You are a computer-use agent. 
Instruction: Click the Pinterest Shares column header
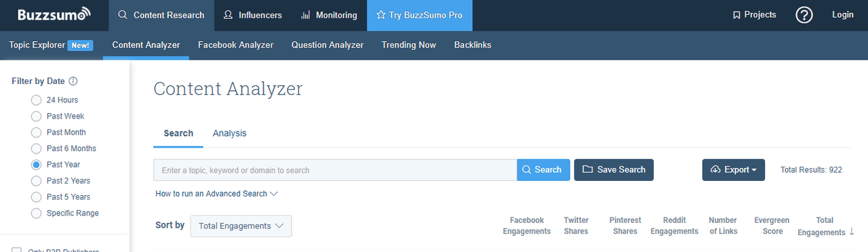(625, 226)
